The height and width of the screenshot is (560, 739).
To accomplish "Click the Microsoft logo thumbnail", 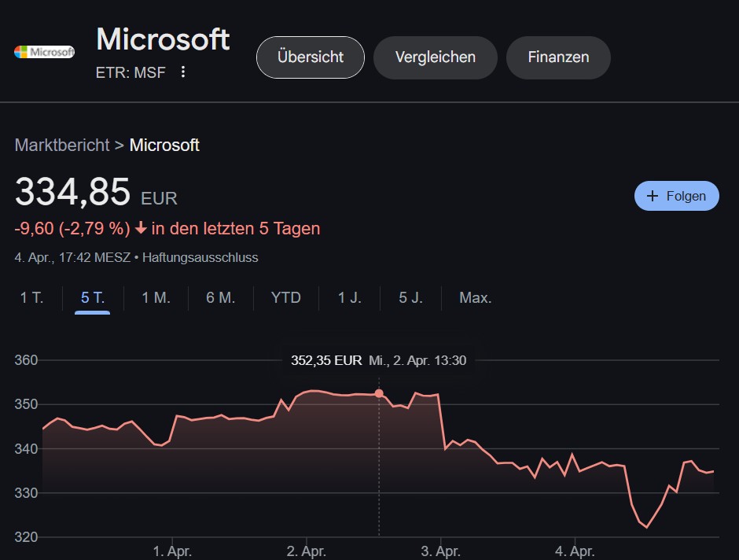I will pyautogui.click(x=44, y=52).
